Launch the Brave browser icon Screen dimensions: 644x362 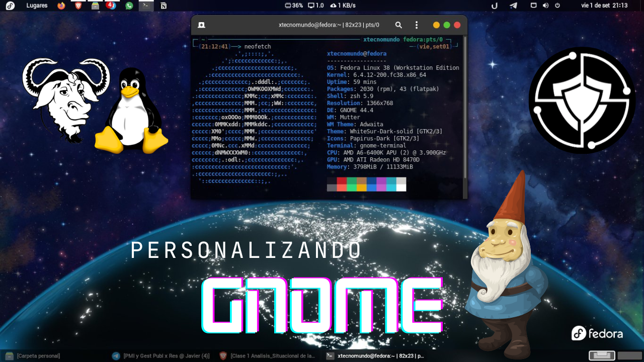[78, 6]
